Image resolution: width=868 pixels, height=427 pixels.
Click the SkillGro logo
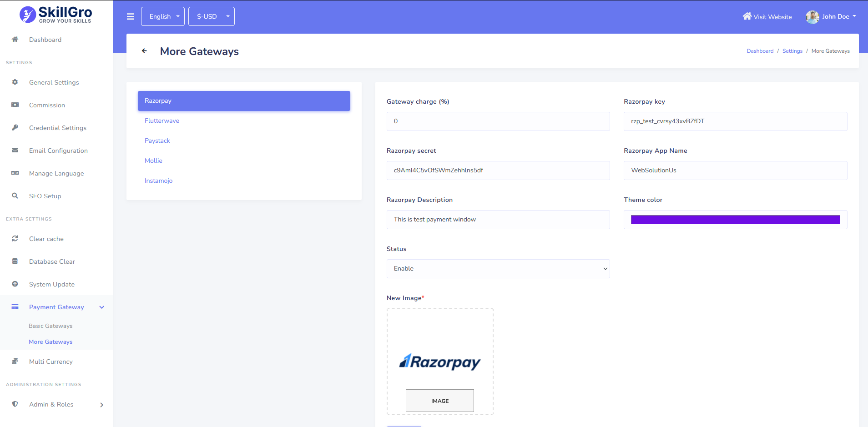(x=56, y=15)
